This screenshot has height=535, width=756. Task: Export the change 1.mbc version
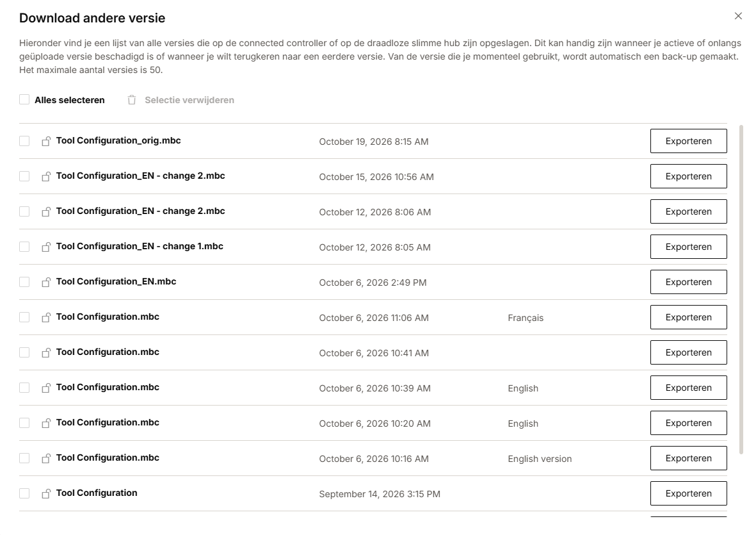(x=689, y=247)
